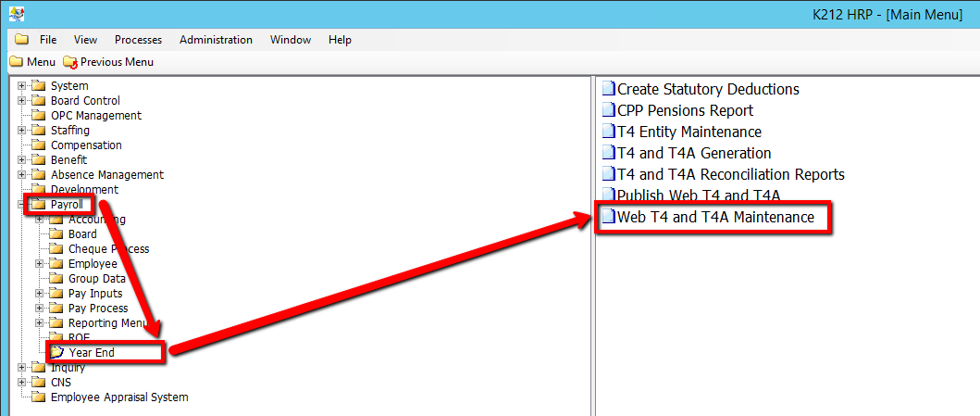Expand the CNS tree node
Viewport: 980px width, 416px height.
(x=22, y=383)
